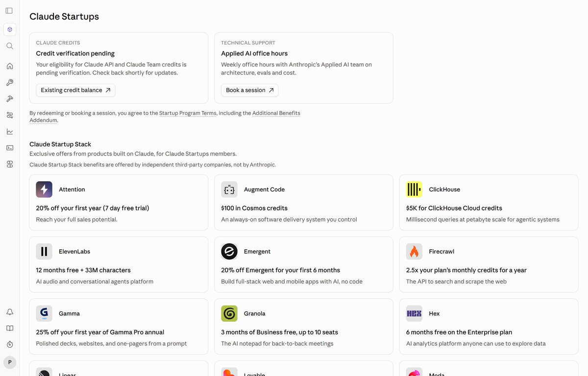Image resolution: width=588 pixels, height=376 pixels.
Task: Select '25% off your first year of Gamma Pro annual'
Action: click(x=100, y=332)
